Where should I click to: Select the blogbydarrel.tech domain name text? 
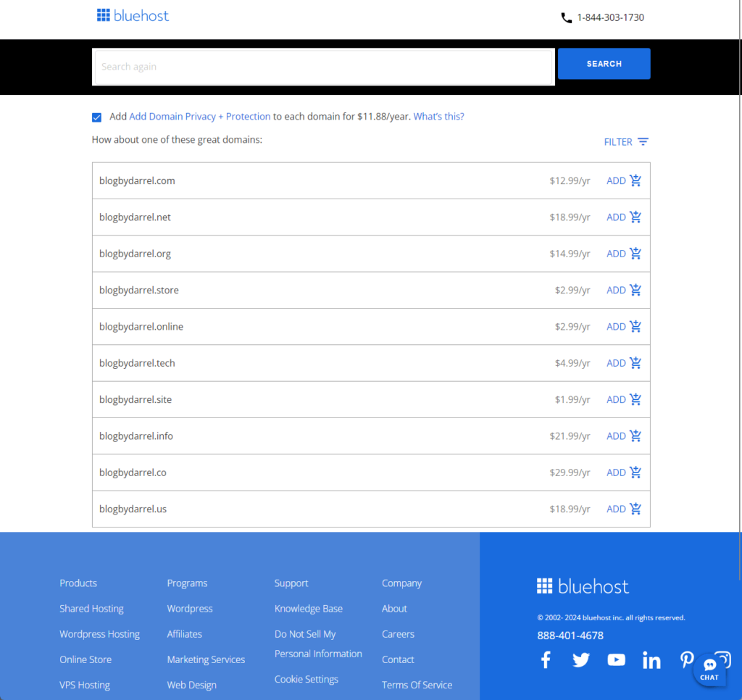[137, 363]
